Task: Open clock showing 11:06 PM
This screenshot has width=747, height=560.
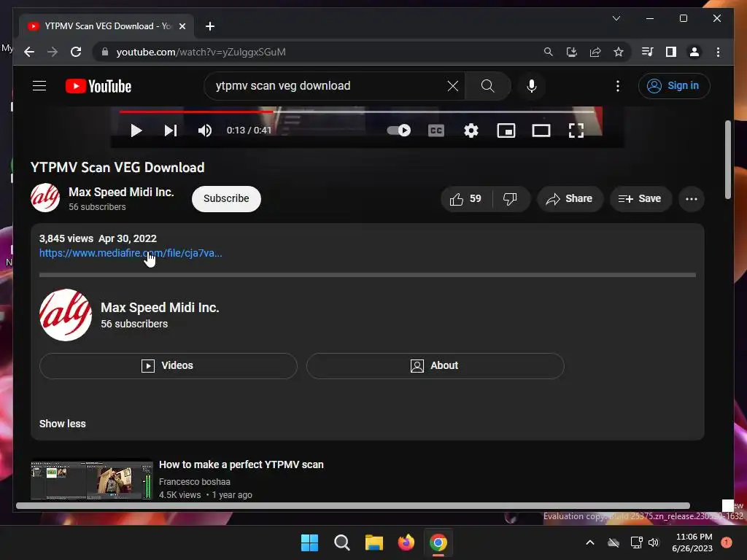Action: coord(692,542)
